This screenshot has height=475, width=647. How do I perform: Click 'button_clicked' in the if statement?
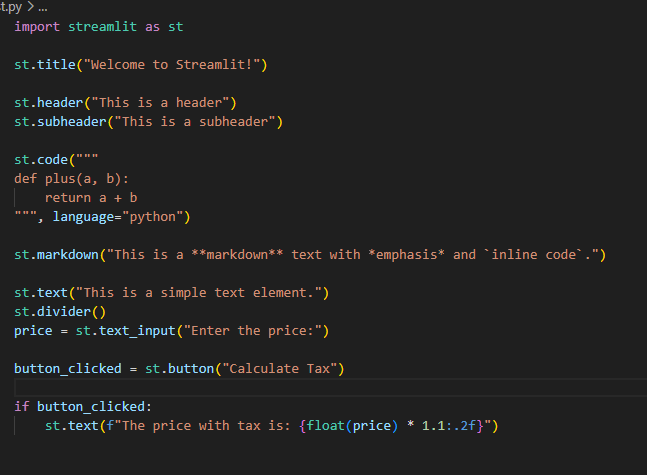point(91,406)
